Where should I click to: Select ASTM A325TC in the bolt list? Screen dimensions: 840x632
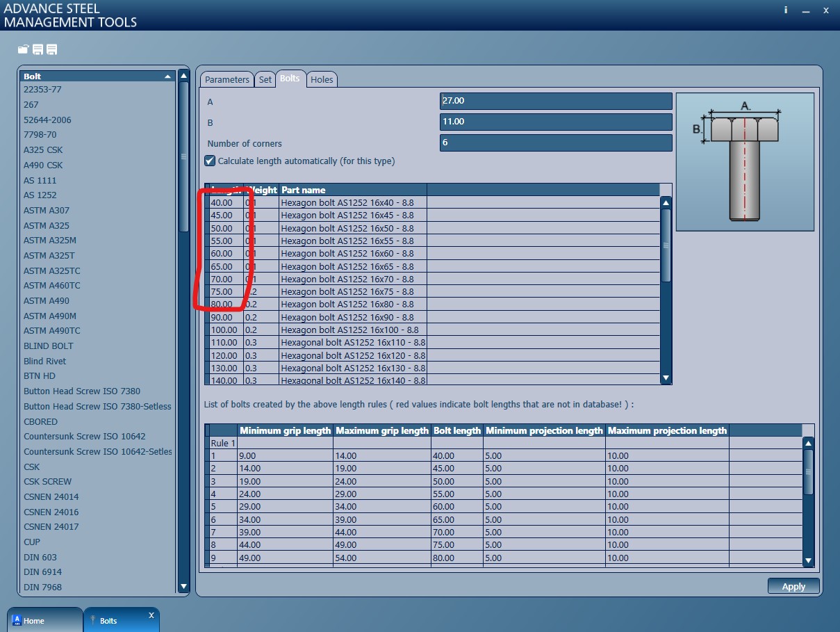click(x=52, y=270)
